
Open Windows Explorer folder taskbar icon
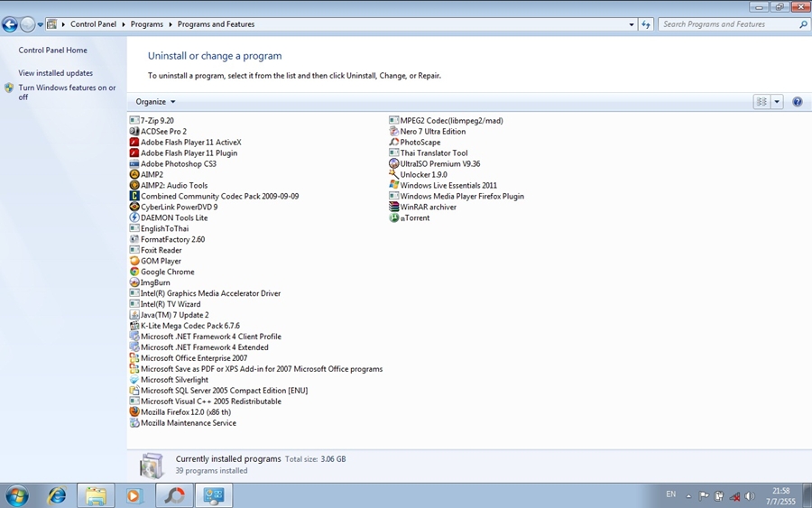tap(96, 495)
